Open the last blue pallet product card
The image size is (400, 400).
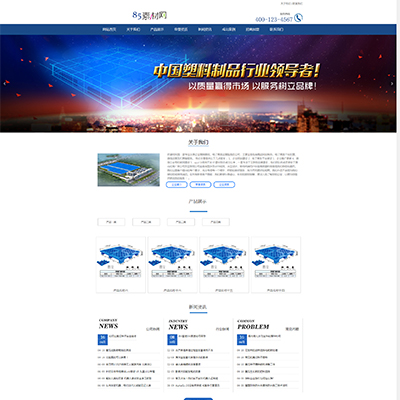coord(276,265)
